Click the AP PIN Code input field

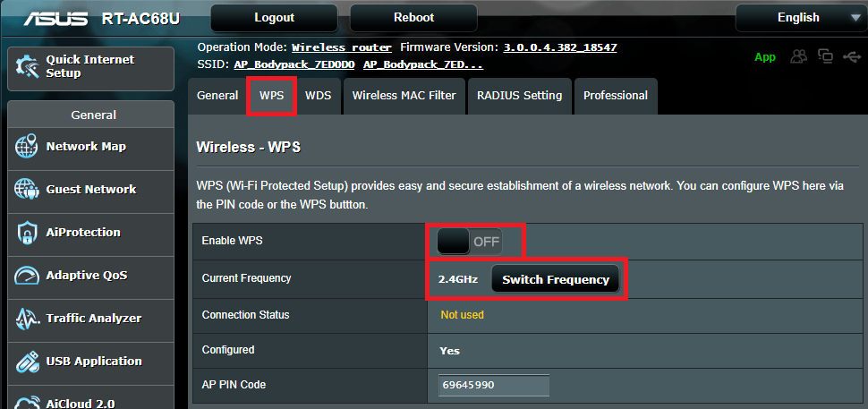[x=494, y=385]
